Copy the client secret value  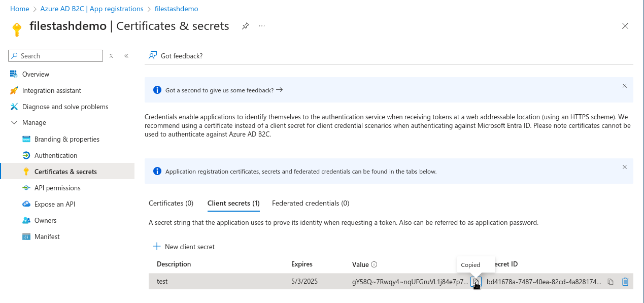(476, 282)
